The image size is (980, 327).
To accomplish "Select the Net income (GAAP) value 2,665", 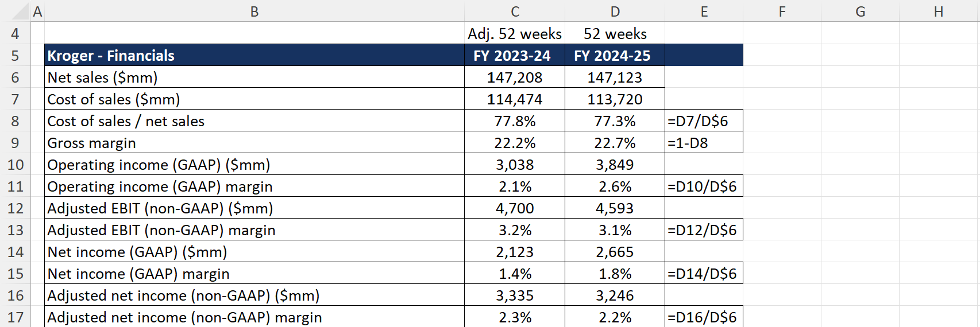I will pos(615,252).
